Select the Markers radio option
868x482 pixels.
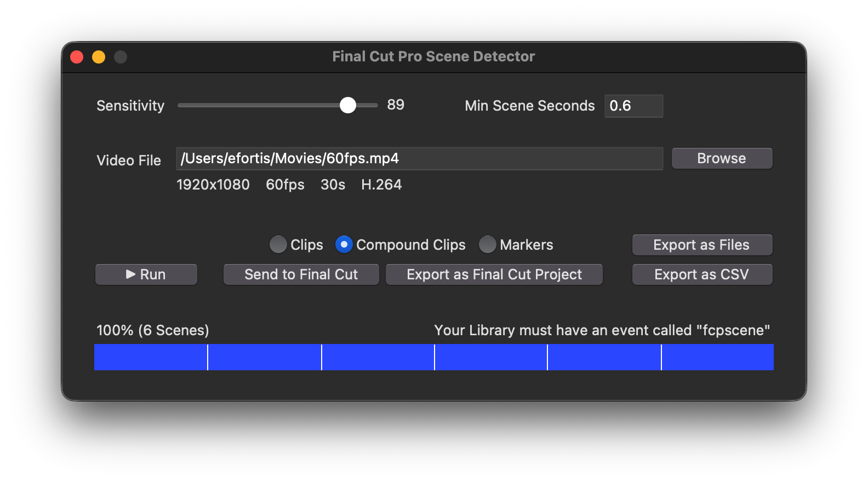tap(488, 244)
